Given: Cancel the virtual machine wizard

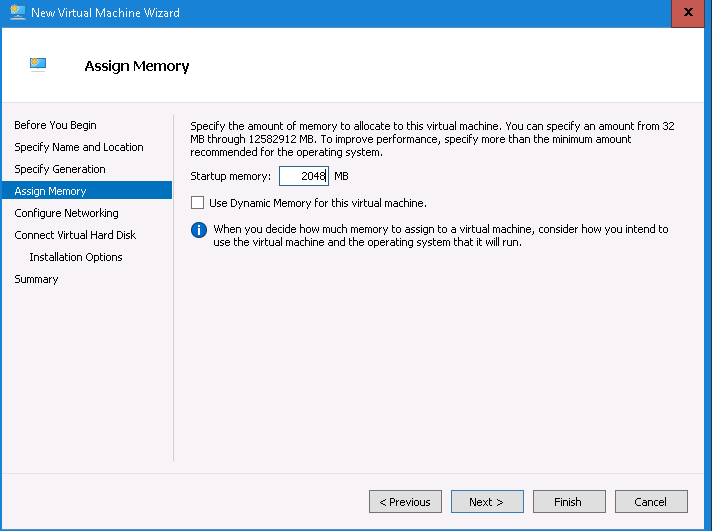Looking at the screenshot, I should (650, 502).
